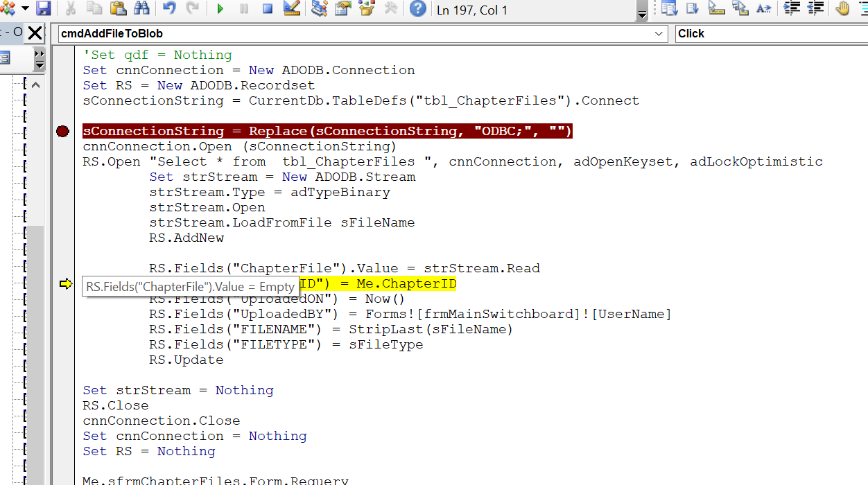Open the cmdAddFileToBlob object dropdown
868x485 pixels.
click(659, 34)
